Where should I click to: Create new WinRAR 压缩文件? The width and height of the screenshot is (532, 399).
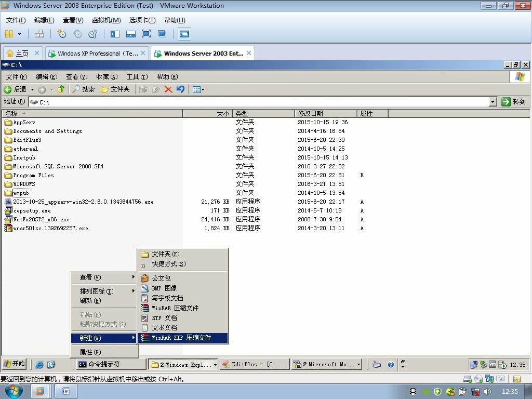[x=182, y=308]
